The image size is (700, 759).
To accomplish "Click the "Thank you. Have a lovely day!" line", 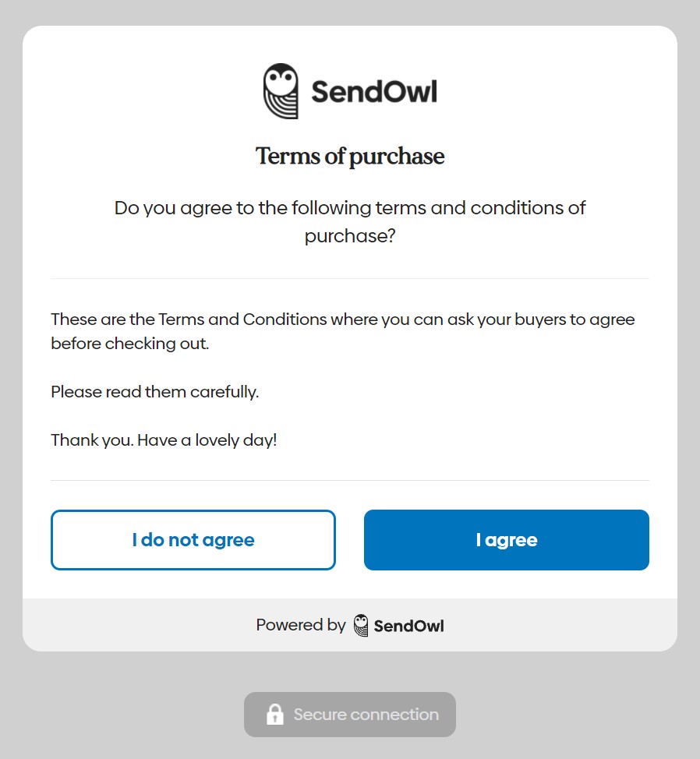I will pos(164,440).
